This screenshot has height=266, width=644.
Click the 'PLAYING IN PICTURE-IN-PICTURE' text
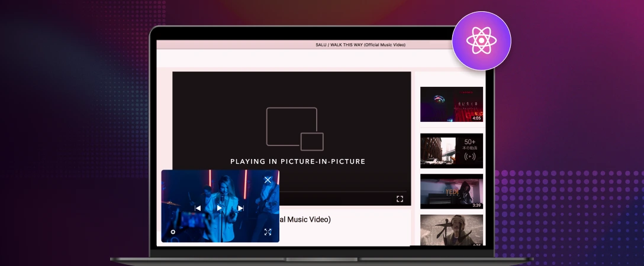(x=298, y=161)
